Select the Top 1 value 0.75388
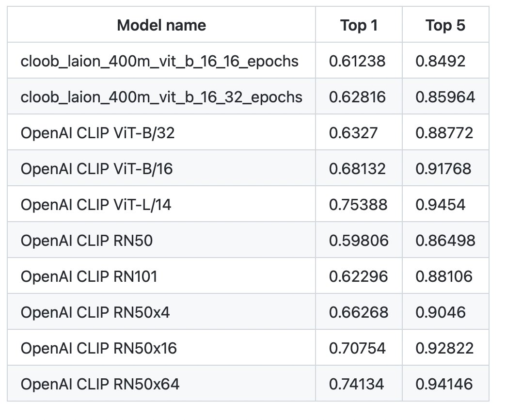Viewport: 506px width, 420px height. (358, 205)
